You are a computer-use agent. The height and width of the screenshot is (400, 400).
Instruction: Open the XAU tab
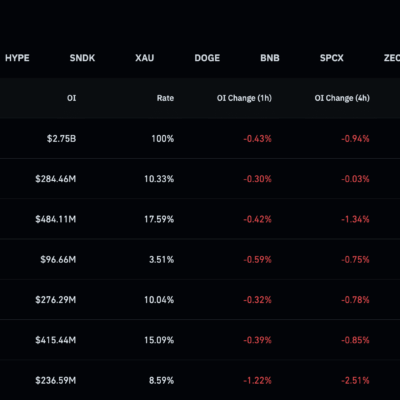click(x=145, y=58)
